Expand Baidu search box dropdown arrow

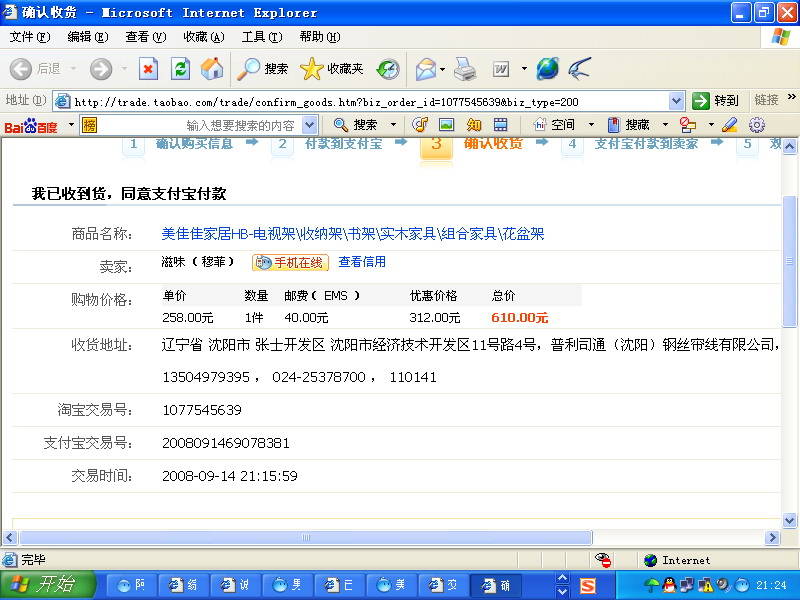tap(309, 125)
